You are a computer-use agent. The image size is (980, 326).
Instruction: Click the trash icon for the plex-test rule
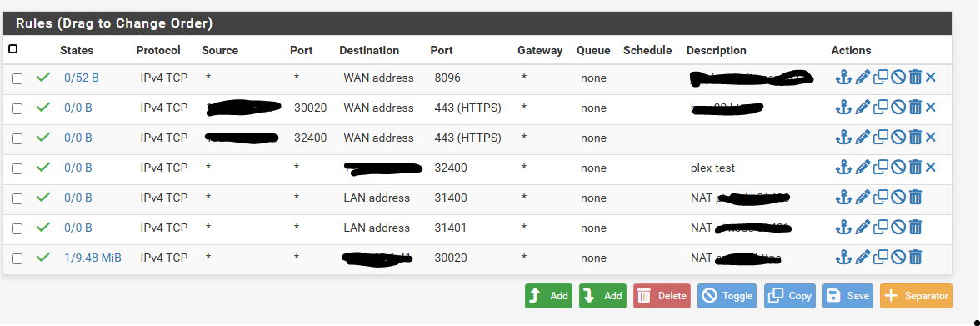[915, 168]
